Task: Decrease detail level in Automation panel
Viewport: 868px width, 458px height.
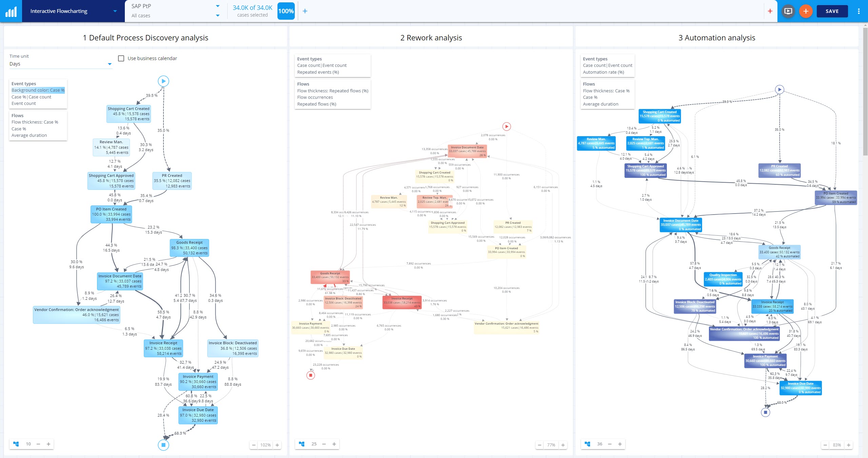Action: coord(610,444)
